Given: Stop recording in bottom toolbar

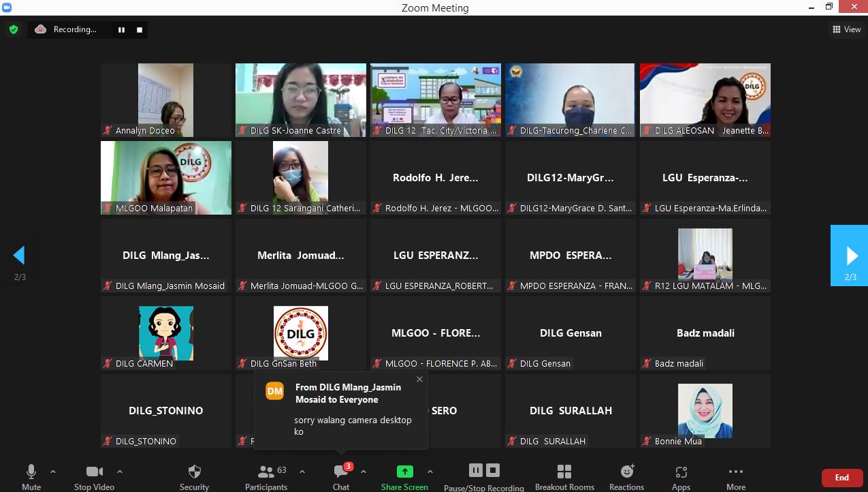Looking at the screenshot, I should click(493, 470).
